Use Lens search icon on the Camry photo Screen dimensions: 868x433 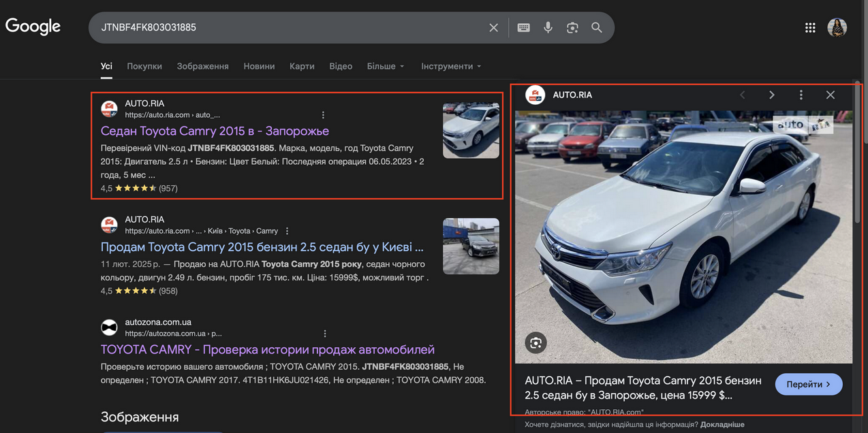tap(536, 343)
